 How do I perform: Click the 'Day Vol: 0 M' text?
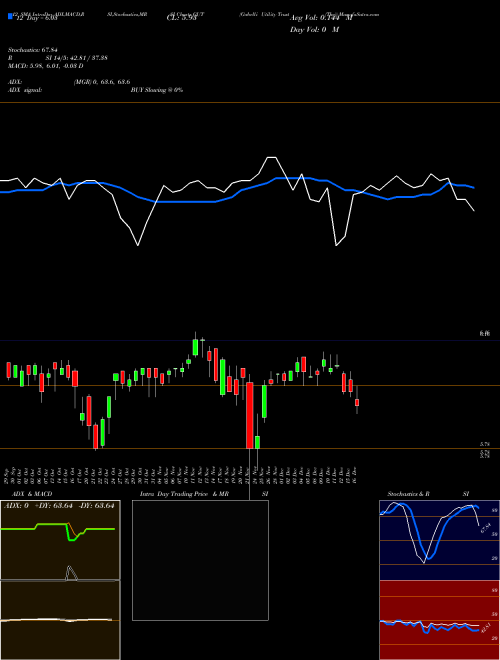coord(314,30)
